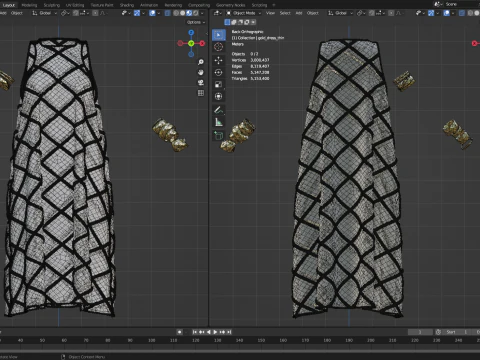Click the green Y axis on the navigation gizmo
Viewport: 480px width, 360px height.
pos(191,43)
